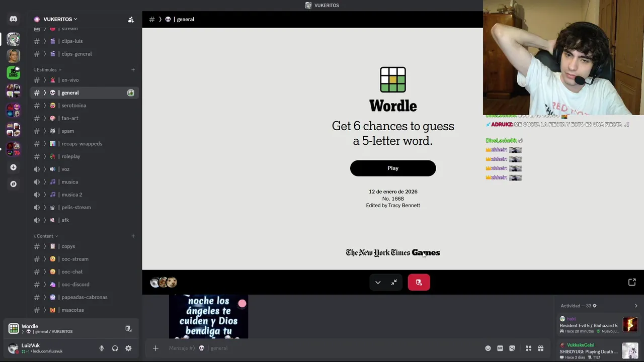The width and height of the screenshot is (644, 362).
Task: Click the red leave activity button
Action: click(x=419, y=283)
